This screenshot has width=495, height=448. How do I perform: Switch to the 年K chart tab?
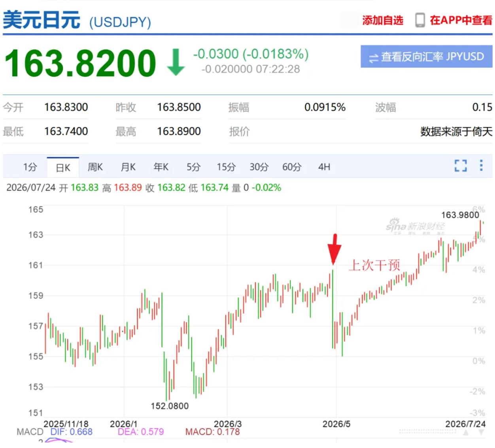(x=161, y=167)
